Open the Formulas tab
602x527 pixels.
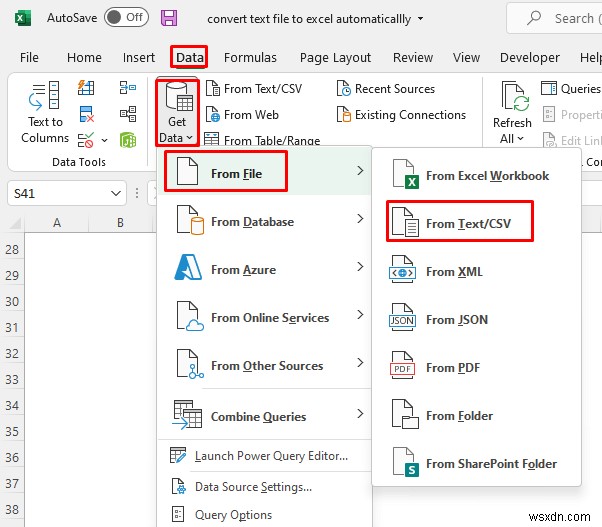pos(250,58)
